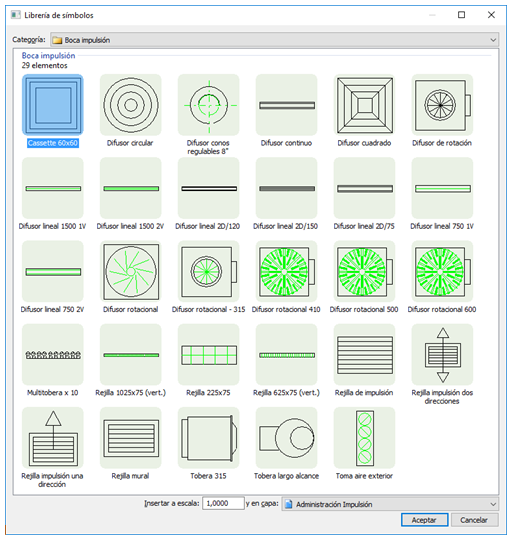Choose the Rejilla 225x75 symbol

pos(208,354)
